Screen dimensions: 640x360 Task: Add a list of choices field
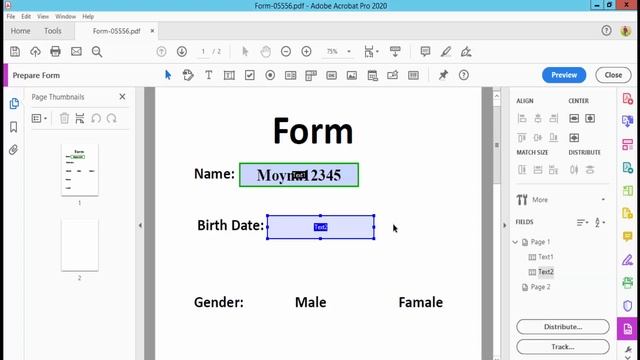click(x=291, y=75)
